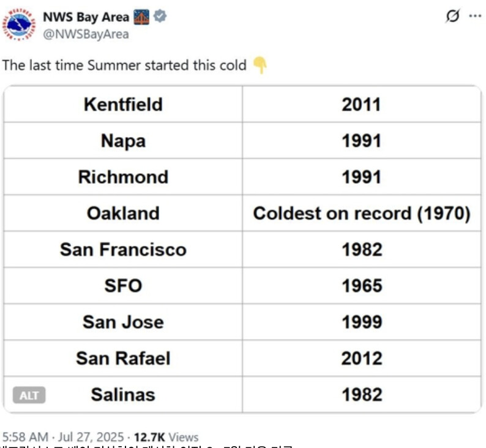Viewport: 486px width, 448px height.
Task: Click the San Francisco row label
Action: [x=123, y=250]
